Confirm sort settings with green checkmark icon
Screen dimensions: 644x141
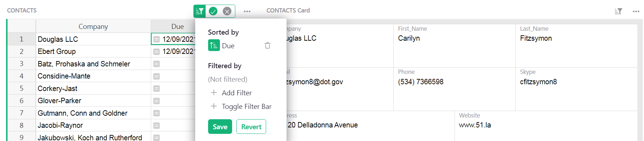click(213, 11)
